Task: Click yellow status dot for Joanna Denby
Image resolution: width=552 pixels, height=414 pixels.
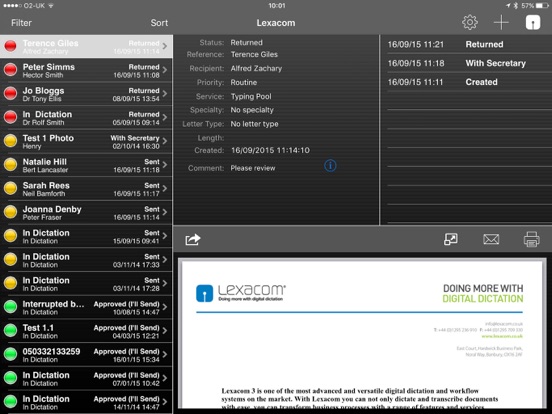Action: tap(11, 212)
